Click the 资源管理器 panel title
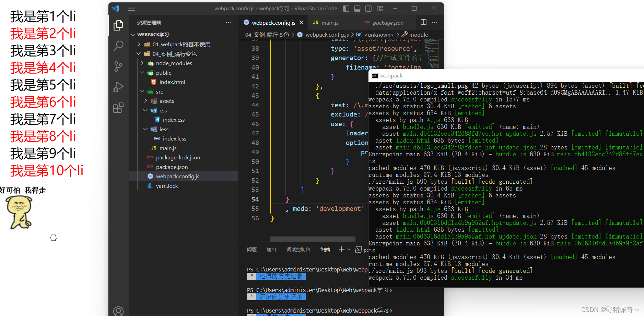The image size is (644, 316). [149, 23]
